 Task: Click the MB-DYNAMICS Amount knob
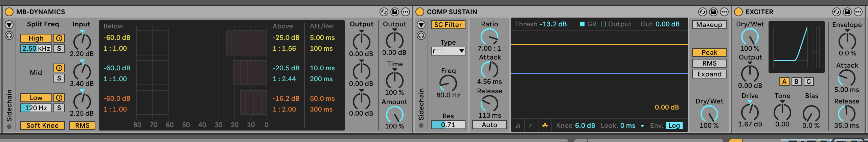pyautogui.click(x=394, y=114)
